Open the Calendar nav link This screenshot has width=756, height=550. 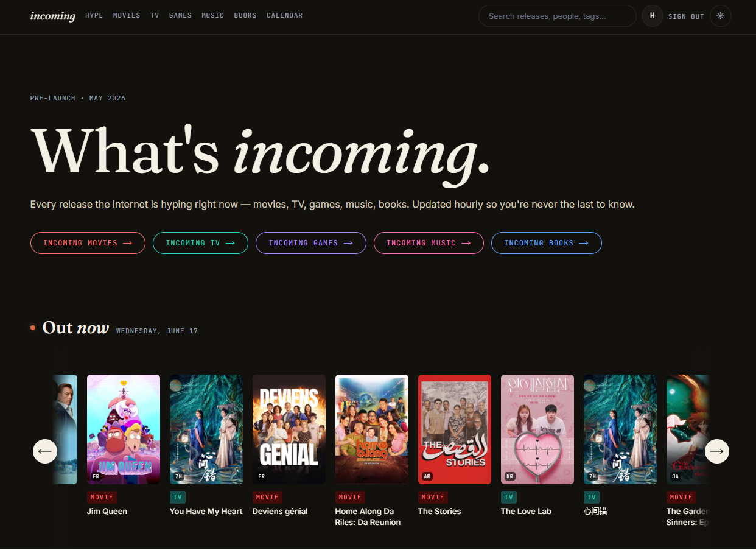pos(285,16)
